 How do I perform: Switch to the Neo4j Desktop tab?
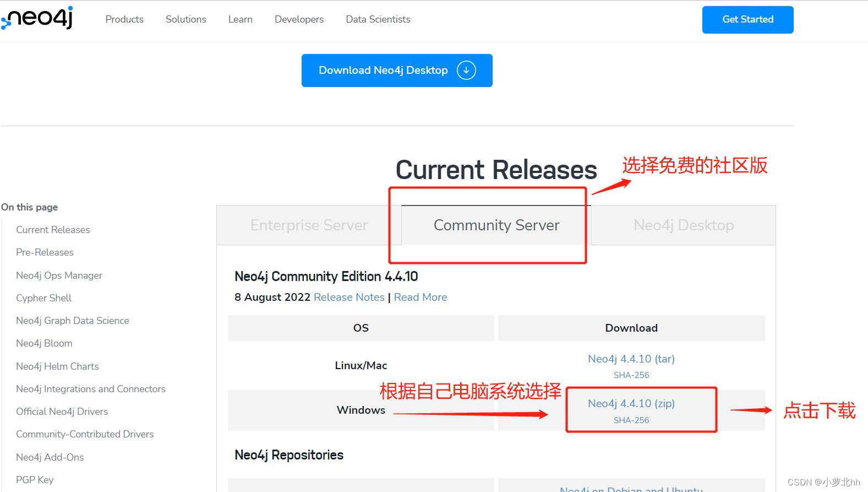684,225
